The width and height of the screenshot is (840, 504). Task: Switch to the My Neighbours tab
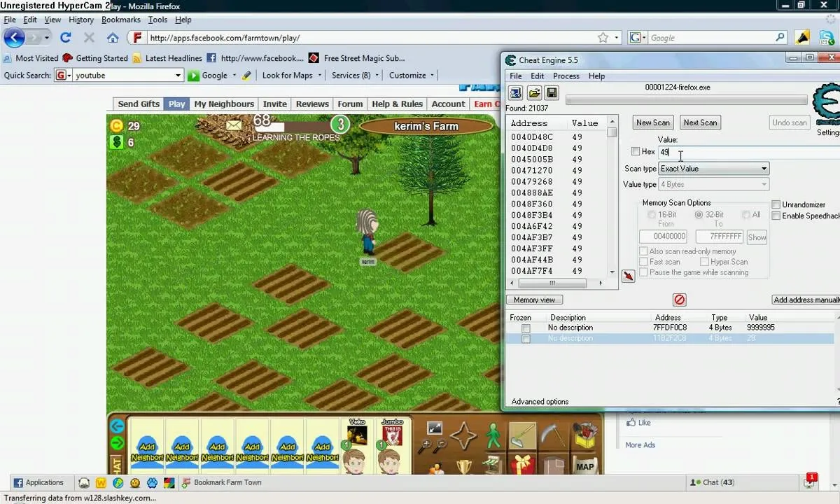(224, 104)
